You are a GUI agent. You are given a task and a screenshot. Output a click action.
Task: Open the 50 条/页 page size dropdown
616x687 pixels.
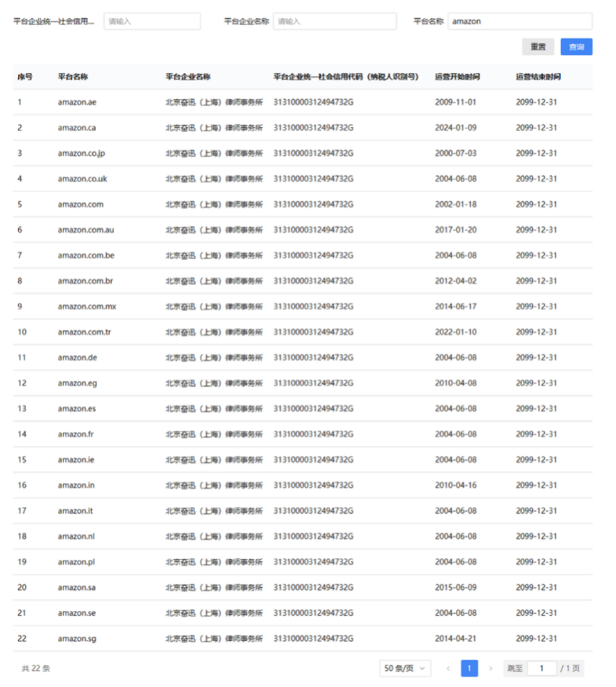pos(405,668)
